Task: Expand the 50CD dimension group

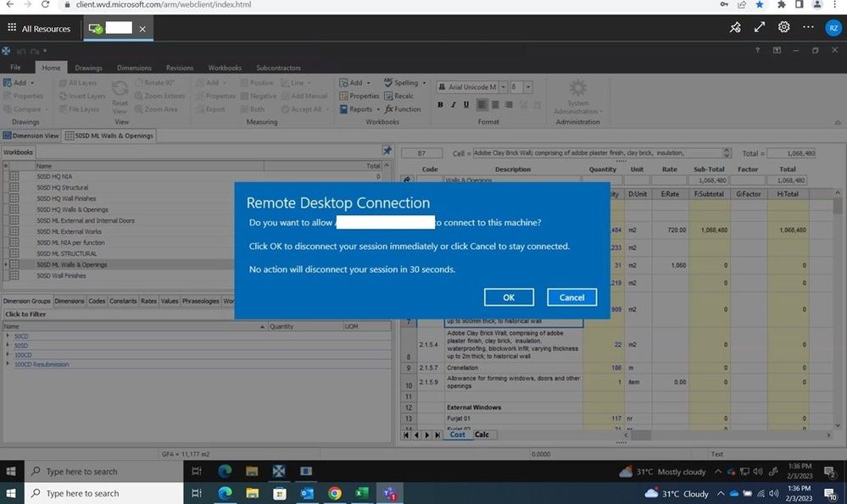Action: pos(8,335)
